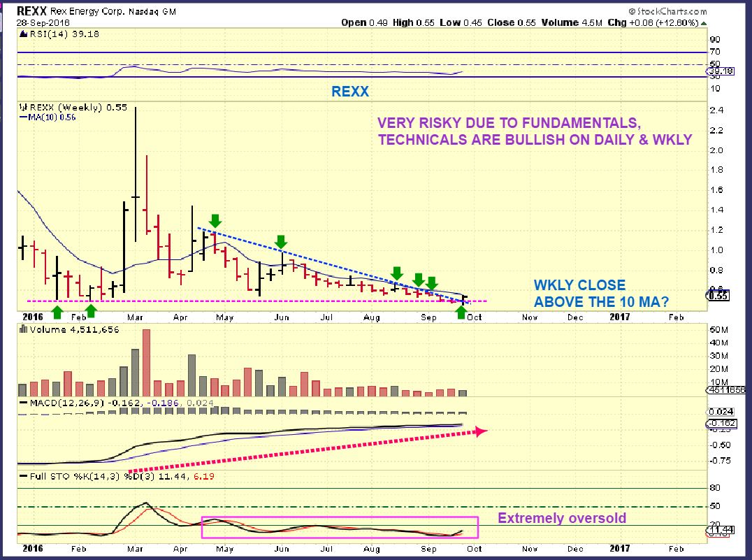The height and width of the screenshot is (560, 752).
Task: Click the candlestick icon beside REXX (Weekly)
Action: coord(24,108)
